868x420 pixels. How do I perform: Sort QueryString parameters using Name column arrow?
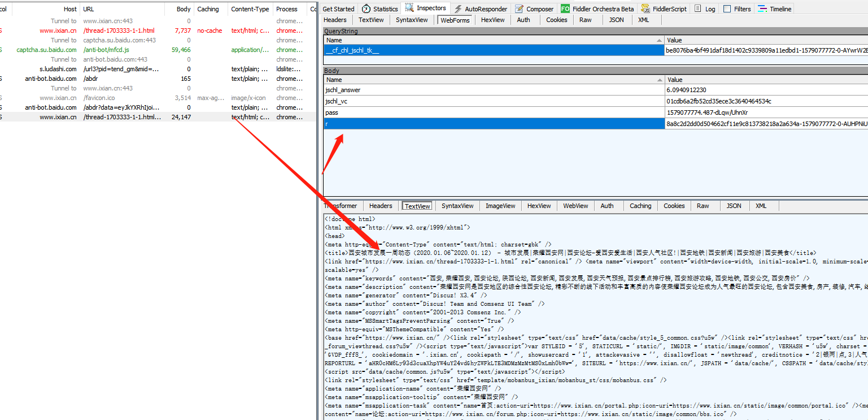(658, 40)
